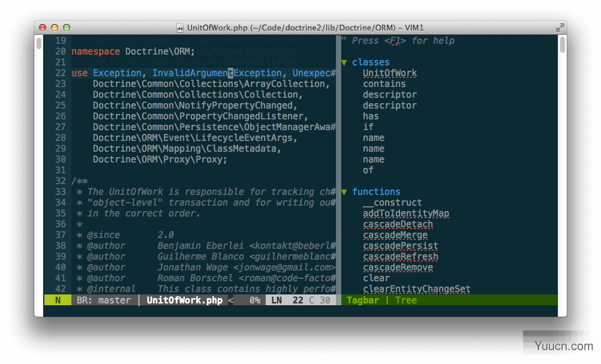Click the Collection import on line 24
This screenshot has height=364, width=601.
(197, 95)
